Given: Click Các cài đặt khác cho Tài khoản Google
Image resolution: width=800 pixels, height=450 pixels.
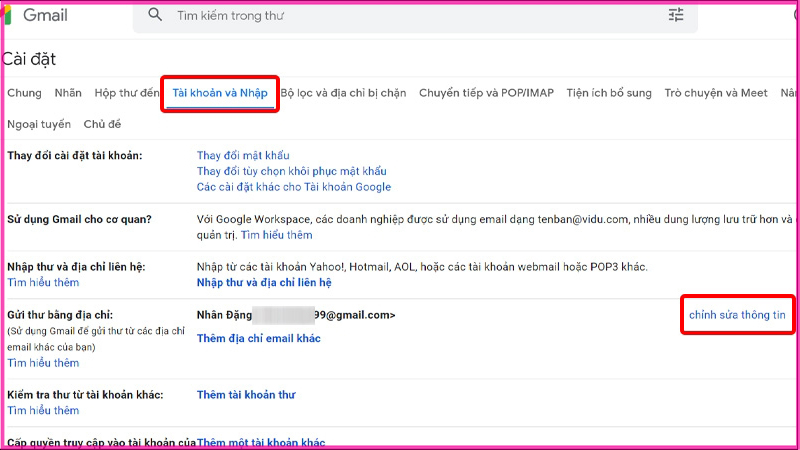Looking at the screenshot, I should [x=294, y=187].
